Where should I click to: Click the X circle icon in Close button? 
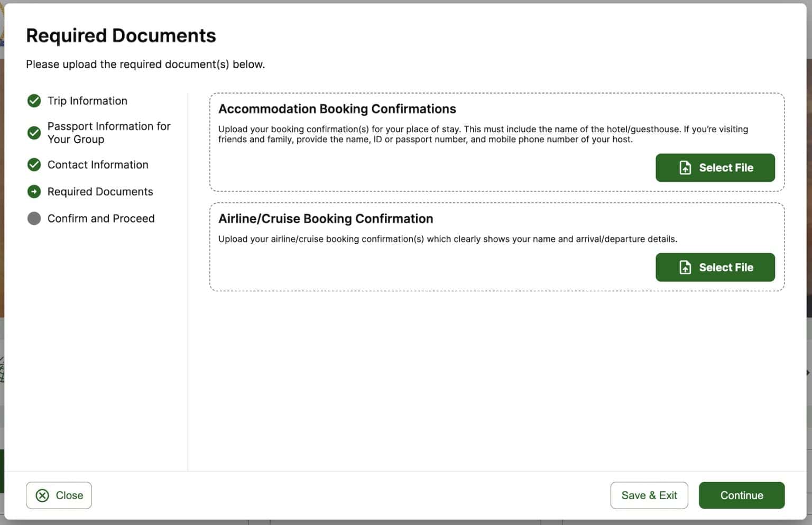coord(42,495)
